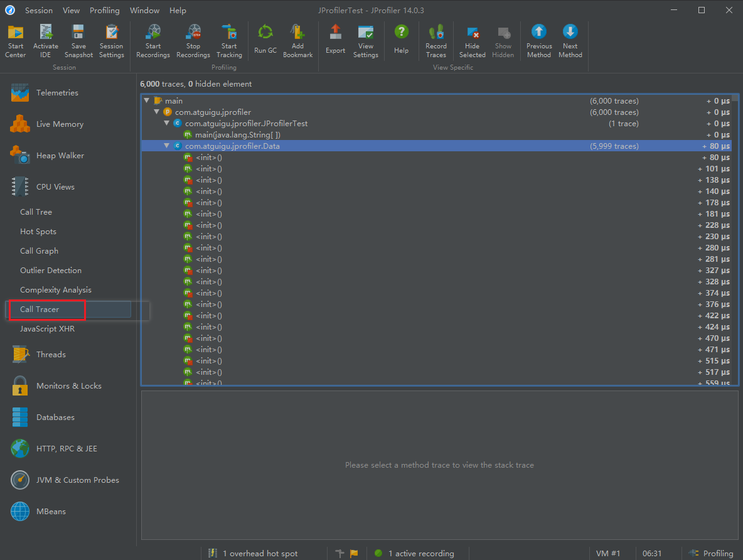Click the pin icon in status bar
Screen dimensions: 743x560
tap(339, 553)
